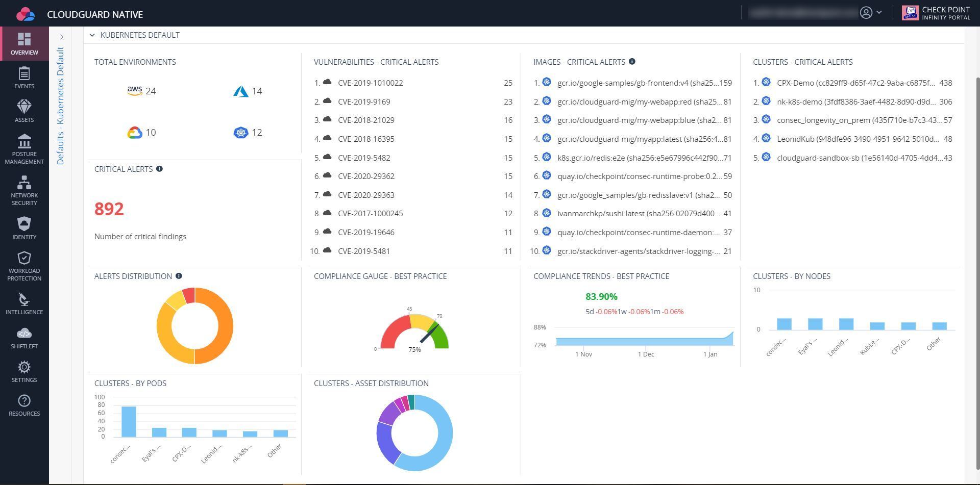
Task: Click the Azure environments icon
Action: click(x=241, y=91)
